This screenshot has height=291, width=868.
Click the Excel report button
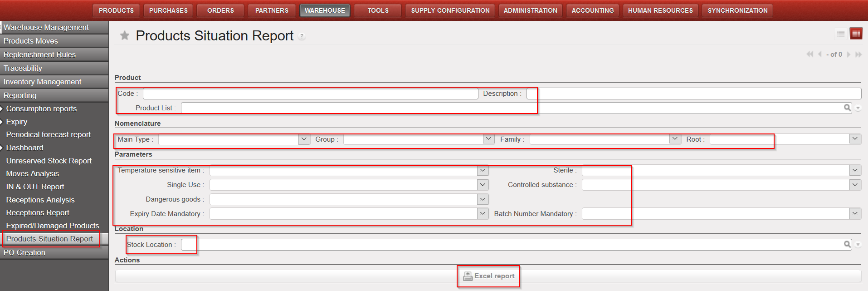[488, 276]
